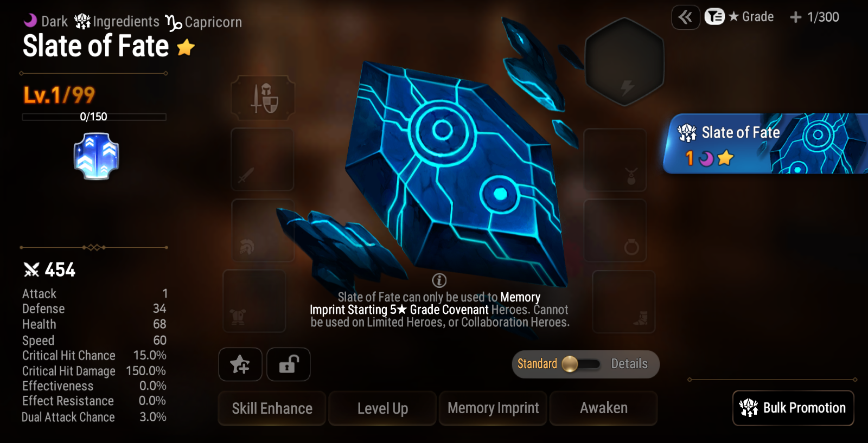Select the empty boots equipment slot

pos(624,301)
